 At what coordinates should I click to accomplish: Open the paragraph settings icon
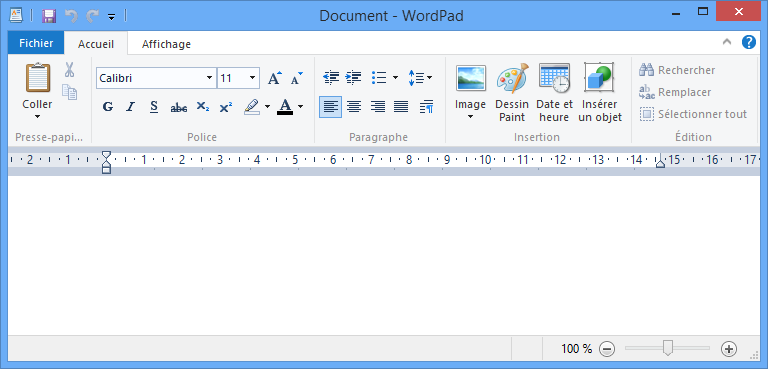[x=427, y=106]
